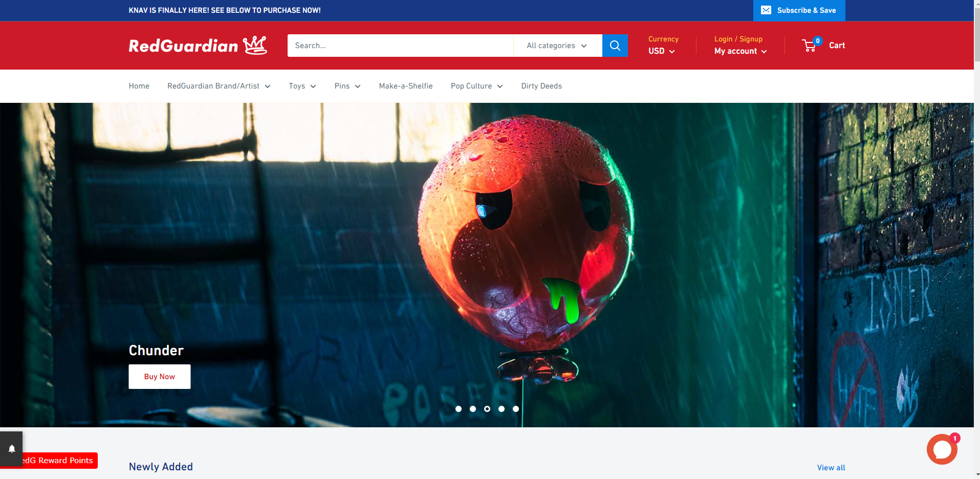The height and width of the screenshot is (479, 980).
Task: Select the fifth slideshow dot
Action: [516, 409]
